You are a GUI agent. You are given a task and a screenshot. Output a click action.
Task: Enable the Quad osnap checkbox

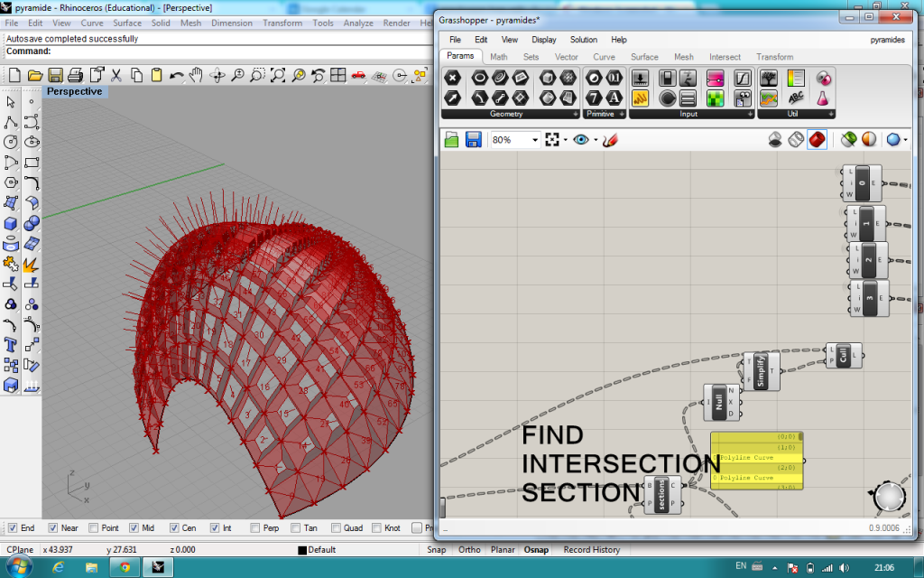tap(337, 528)
